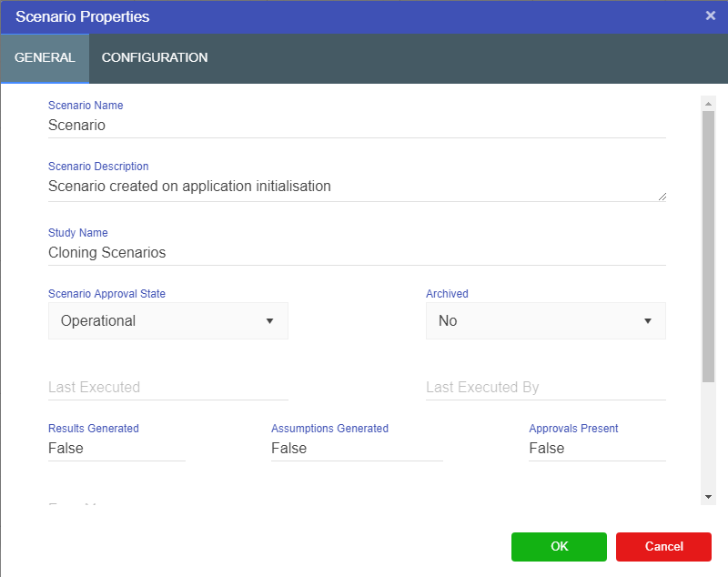Click the Last Executed field

[167, 388]
